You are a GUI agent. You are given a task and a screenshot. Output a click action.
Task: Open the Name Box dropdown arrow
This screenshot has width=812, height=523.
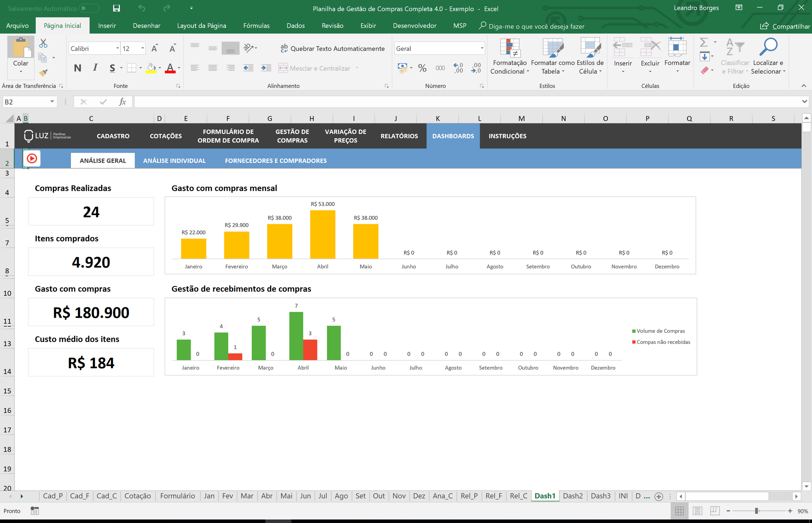pyautogui.click(x=52, y=102)
